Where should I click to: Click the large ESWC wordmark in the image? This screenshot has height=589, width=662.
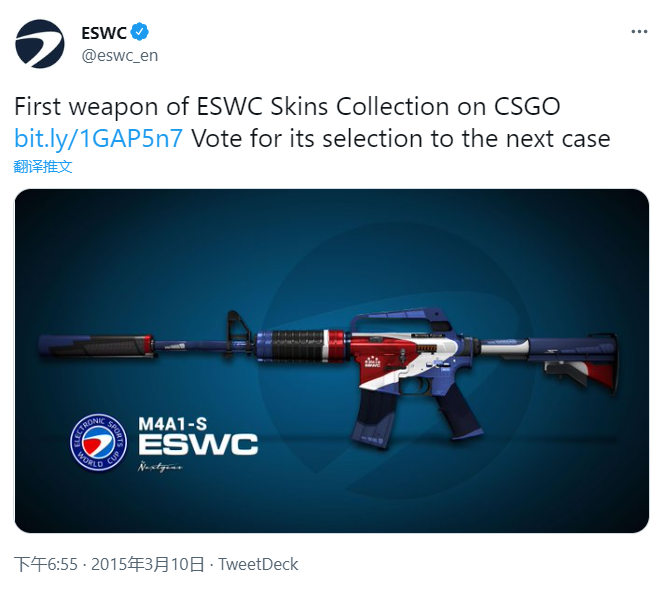tap(198, 444)
